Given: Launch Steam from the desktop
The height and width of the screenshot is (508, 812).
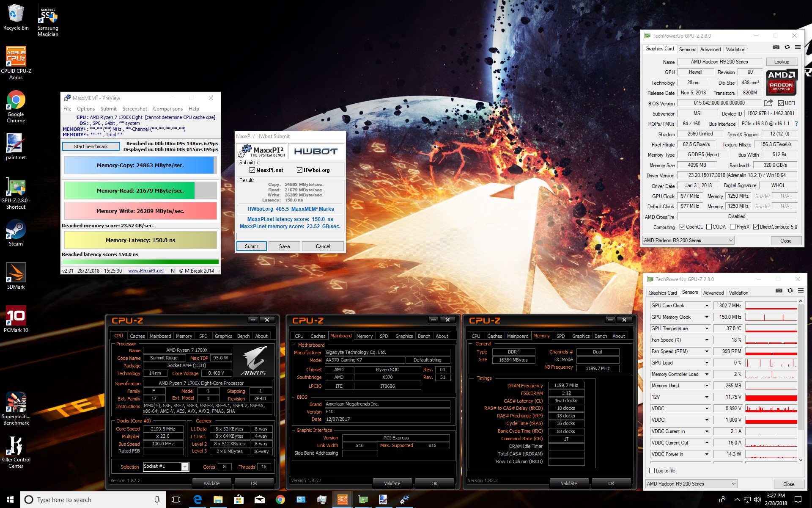Looking at the screenshot, I should click(16, 233).
